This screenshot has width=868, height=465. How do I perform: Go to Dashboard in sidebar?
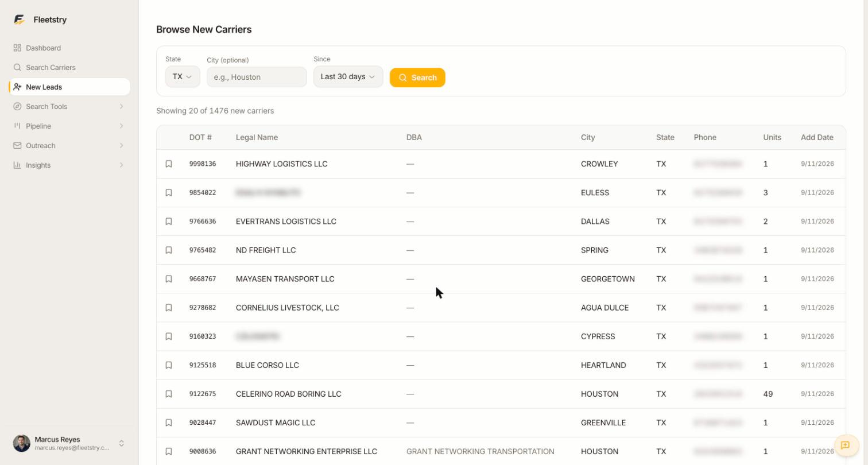pyautogui.click(x=69, y=48)
